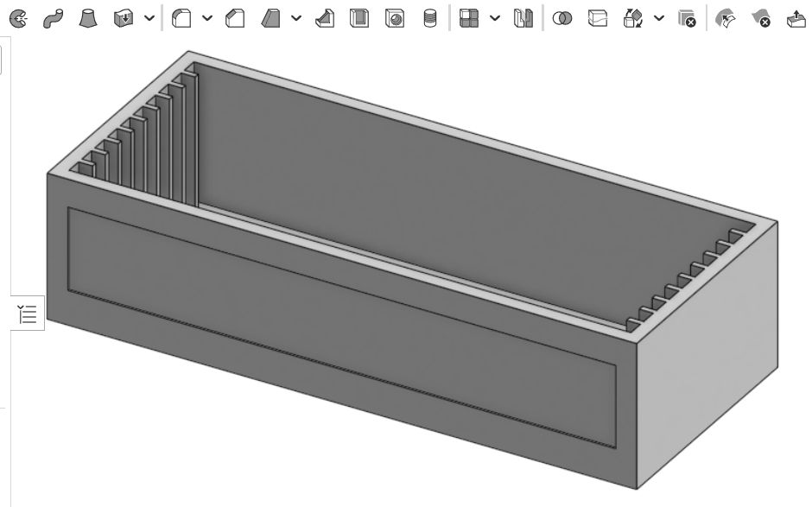Toggle the feature list panel icon
The width and height of the screenshot is (812, 507).
click(x=28, y=314)
